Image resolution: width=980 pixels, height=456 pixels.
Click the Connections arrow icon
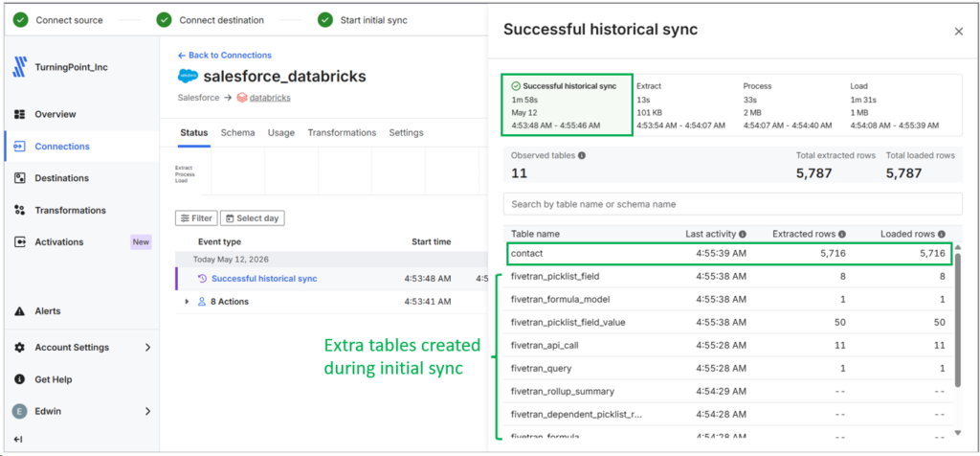point(19,147)
